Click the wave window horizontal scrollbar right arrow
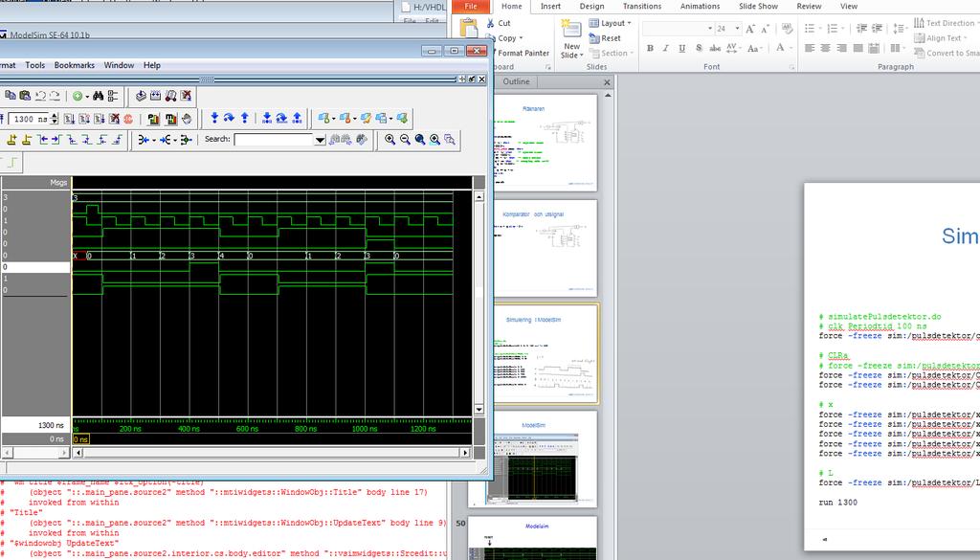 (465, 453)
